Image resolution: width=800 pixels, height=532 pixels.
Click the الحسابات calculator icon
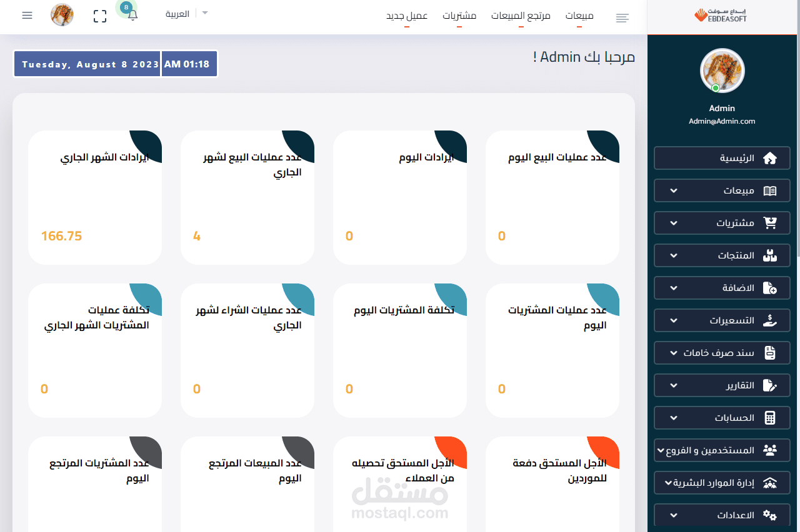pyautogui.click(x=770, y=418)
